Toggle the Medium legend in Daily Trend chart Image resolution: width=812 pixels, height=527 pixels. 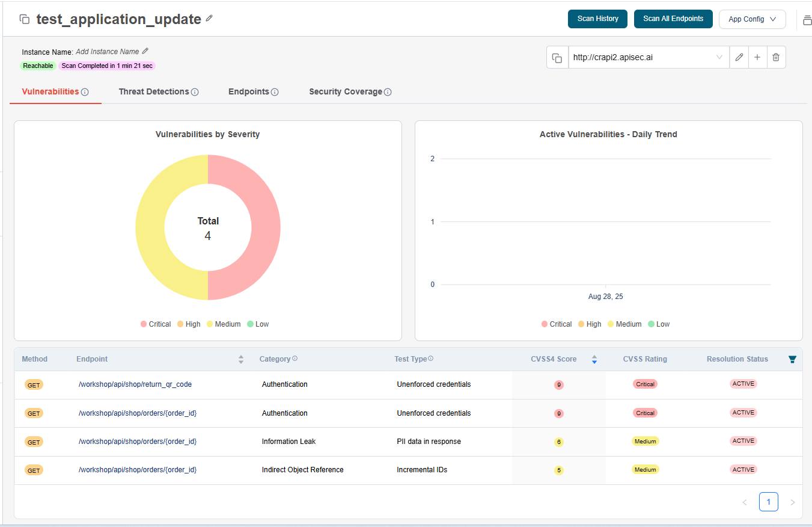click(x=624, y=324)
